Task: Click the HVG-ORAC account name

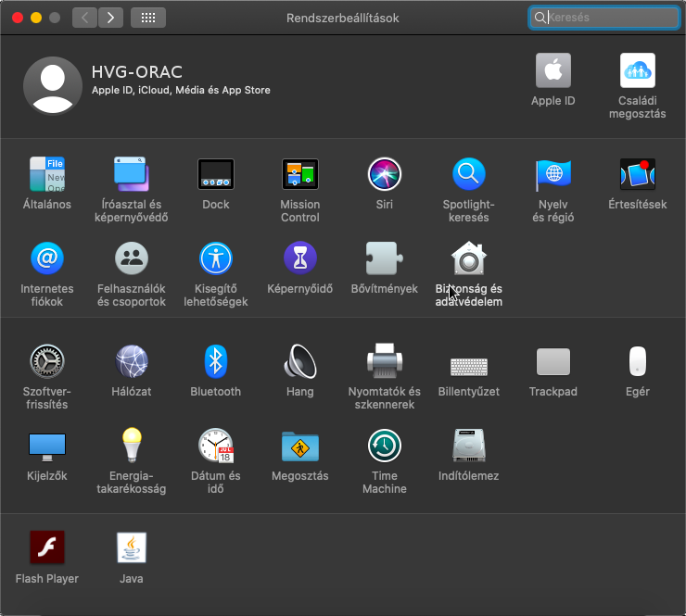Action: click(137, 72)
